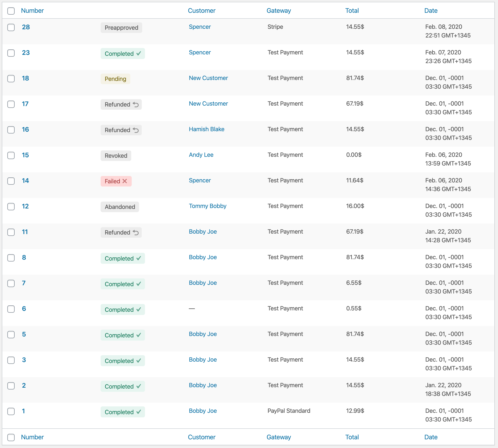498x448 pixels.
Task: Click the 11.64$ total on order 14
Action: [x=355, y=180]
